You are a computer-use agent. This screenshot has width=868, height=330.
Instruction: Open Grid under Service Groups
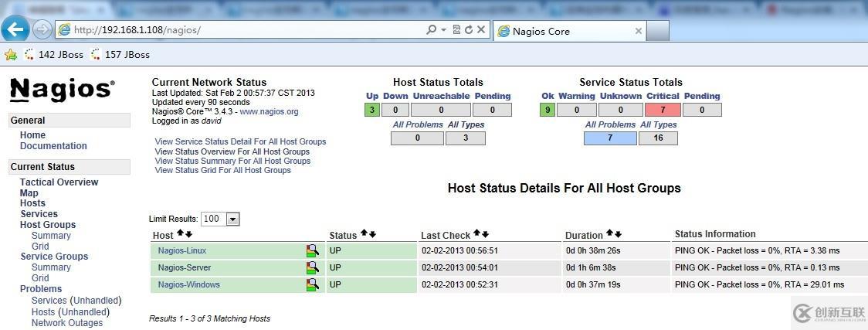40,278
